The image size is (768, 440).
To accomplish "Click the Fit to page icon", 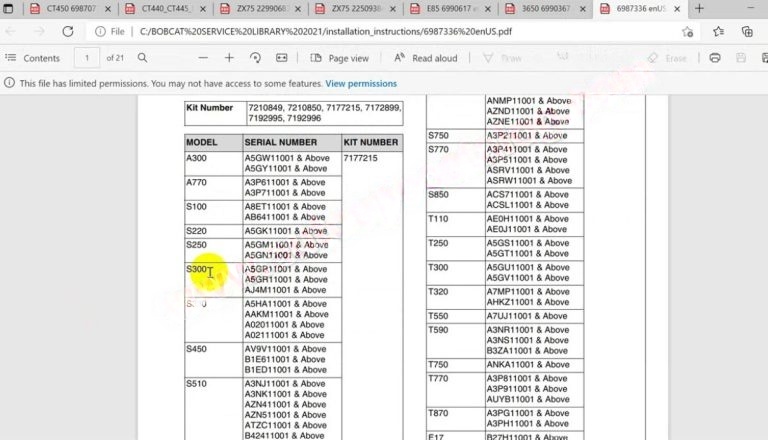I will [280, 58].
